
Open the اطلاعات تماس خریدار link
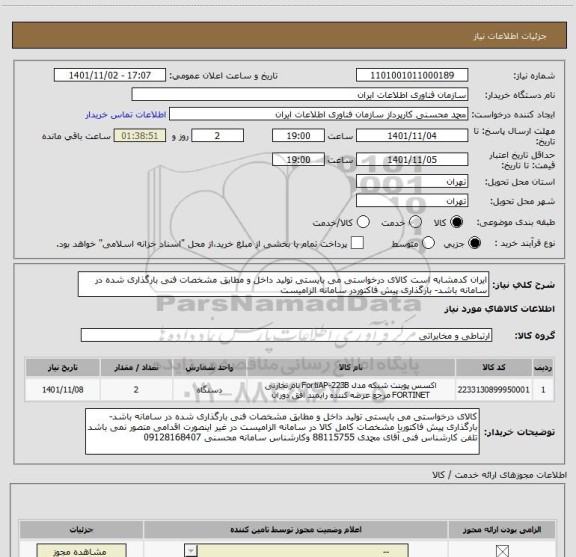point(126,115)
